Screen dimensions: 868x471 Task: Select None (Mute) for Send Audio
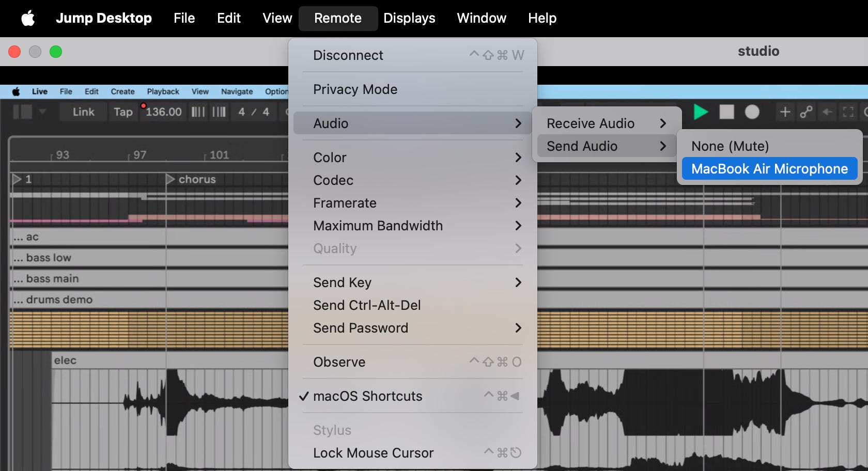[x=770, y=146]
